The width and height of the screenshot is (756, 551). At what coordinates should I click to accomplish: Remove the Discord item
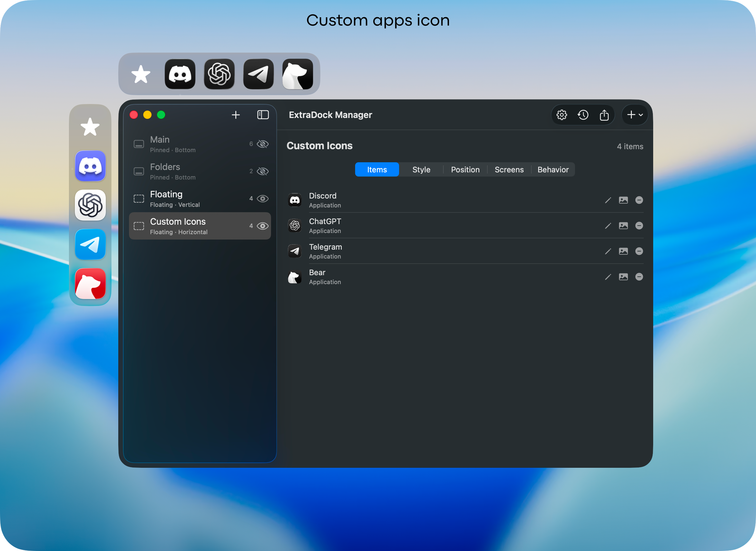(x=639, y=200)
